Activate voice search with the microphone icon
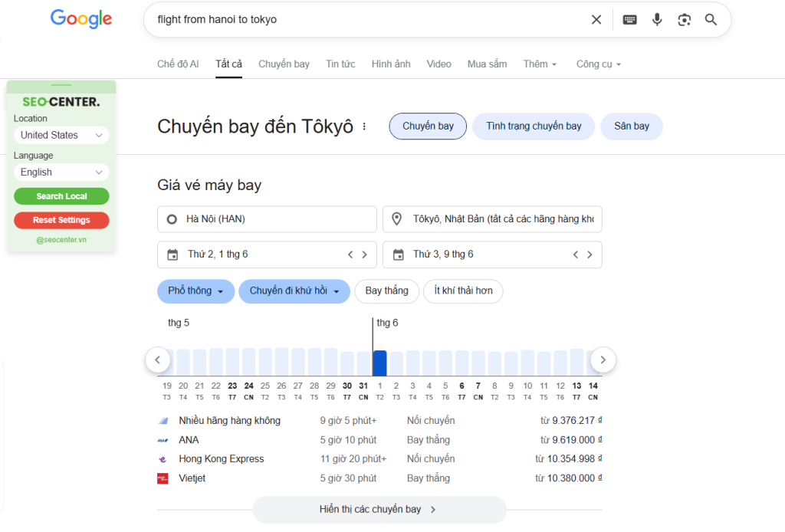Image resolution: width=785 pixels, height=532 pixels. pos(657,19)
